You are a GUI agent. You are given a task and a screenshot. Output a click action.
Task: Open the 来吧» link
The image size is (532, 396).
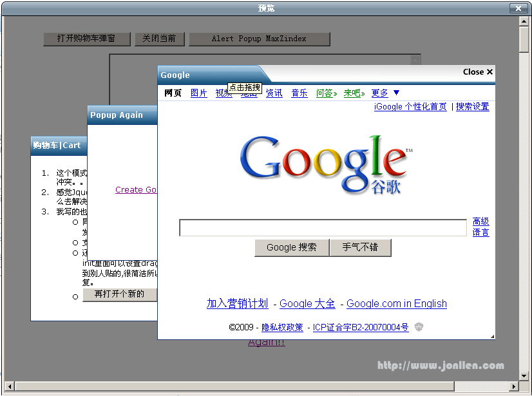[x=354, y=93]
